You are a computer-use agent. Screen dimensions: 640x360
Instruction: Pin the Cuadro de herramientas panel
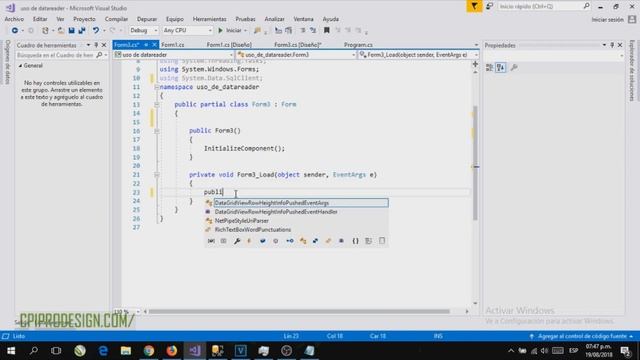(x=96, y=45)
